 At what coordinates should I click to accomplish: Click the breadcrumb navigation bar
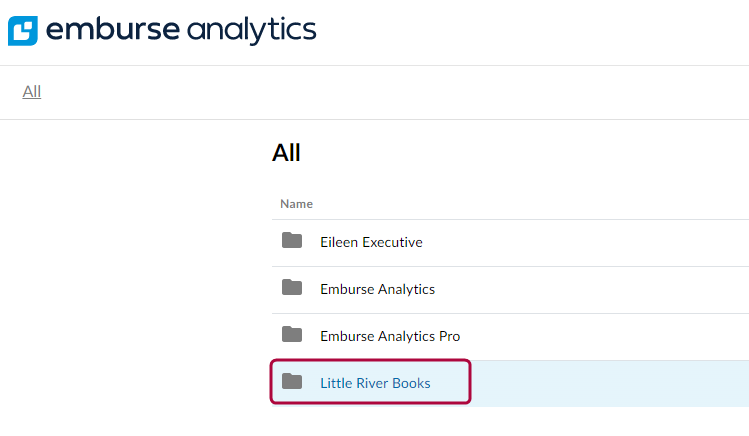[x=374, y=92]
